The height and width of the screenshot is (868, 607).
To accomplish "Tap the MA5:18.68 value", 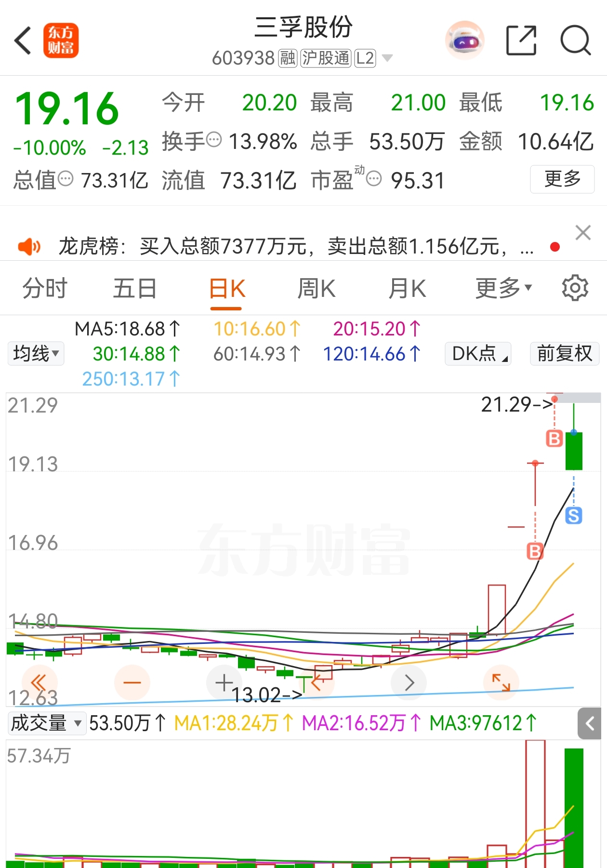I will tap(128, 329).
